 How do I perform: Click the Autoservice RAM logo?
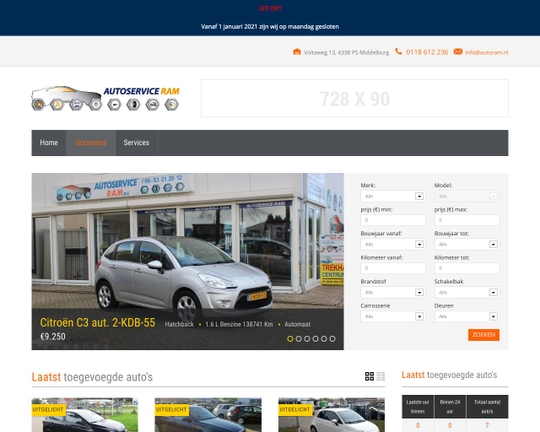coord(105,98)
